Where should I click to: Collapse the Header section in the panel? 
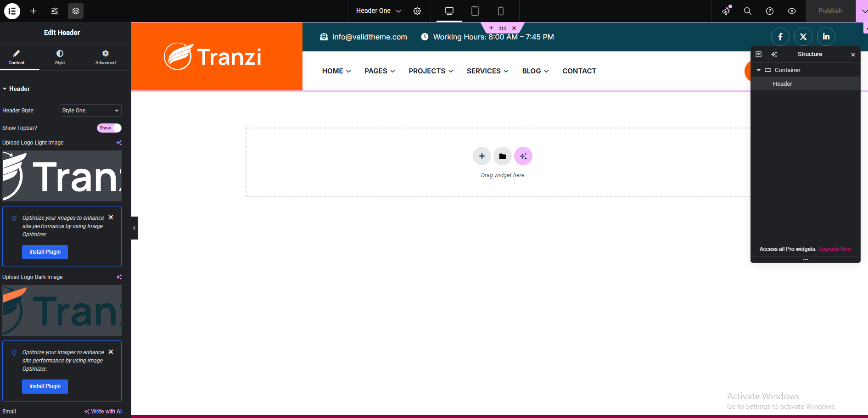pos(5,89)
